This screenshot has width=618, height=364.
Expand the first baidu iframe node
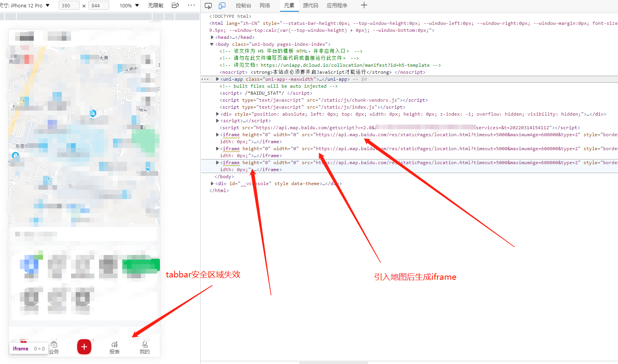[x=217, y=135]
